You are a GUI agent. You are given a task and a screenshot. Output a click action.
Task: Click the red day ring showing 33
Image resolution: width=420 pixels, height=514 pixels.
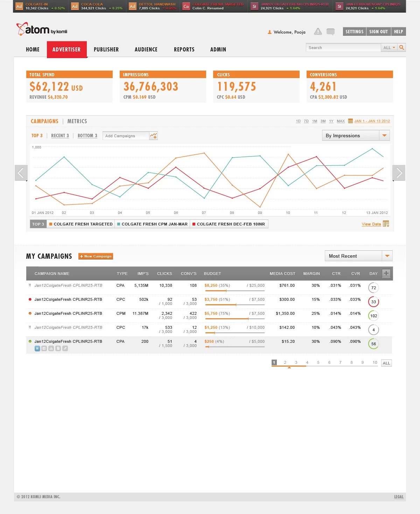[x=373, y=302]
